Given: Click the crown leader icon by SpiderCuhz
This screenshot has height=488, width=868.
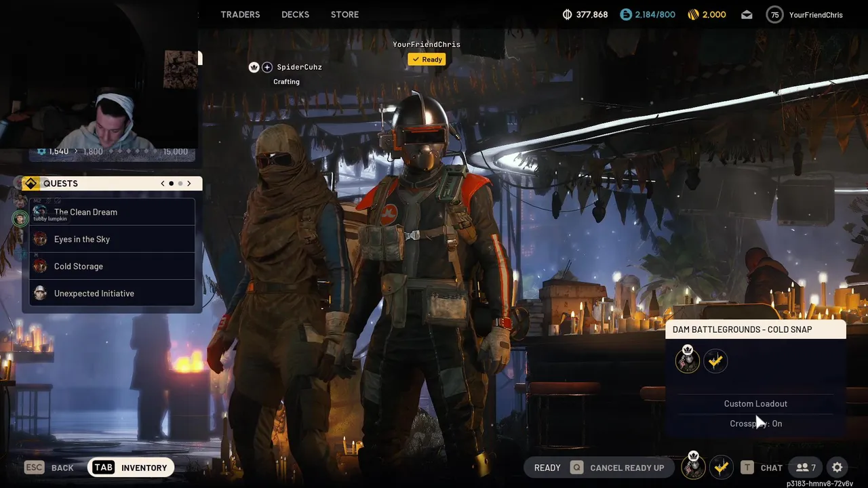Looking at the screenshot, I should point(254,67).
